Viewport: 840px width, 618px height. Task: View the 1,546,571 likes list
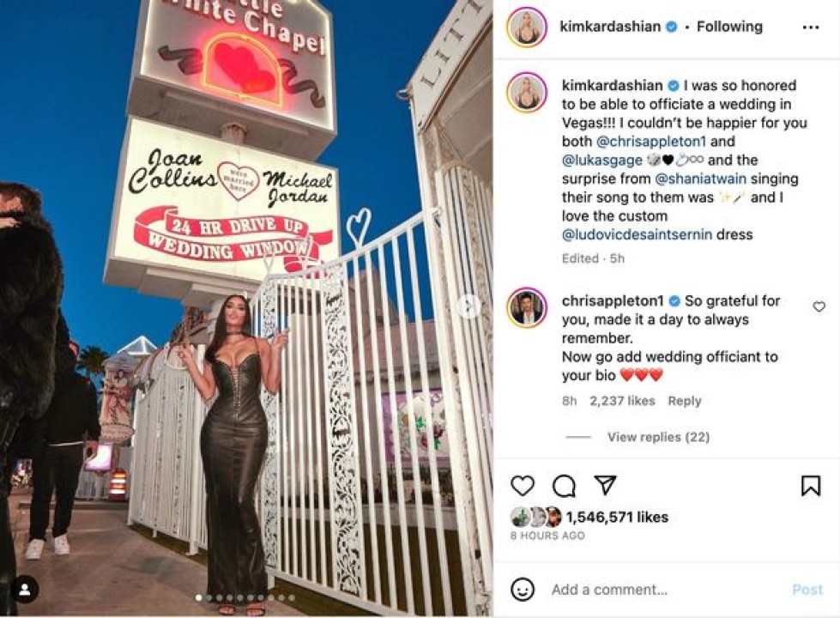(x=617, y=518)
